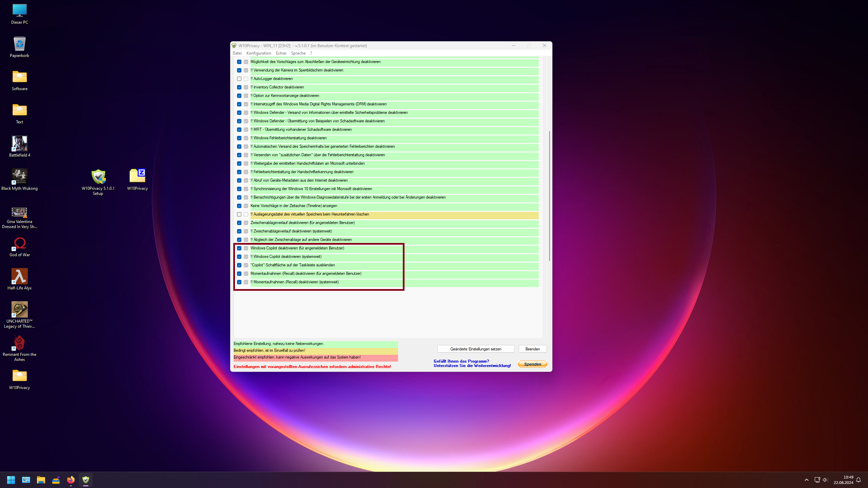Launch Black Myth Wukong shortcut
Screen dimensions: 868x488
click(x=19, y=176)
